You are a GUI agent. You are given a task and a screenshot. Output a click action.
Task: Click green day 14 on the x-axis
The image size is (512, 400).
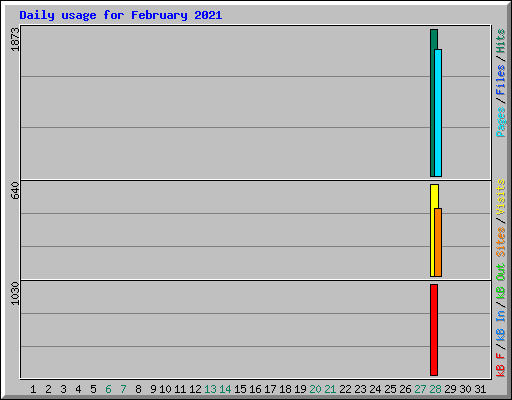[x=225, y=389]
